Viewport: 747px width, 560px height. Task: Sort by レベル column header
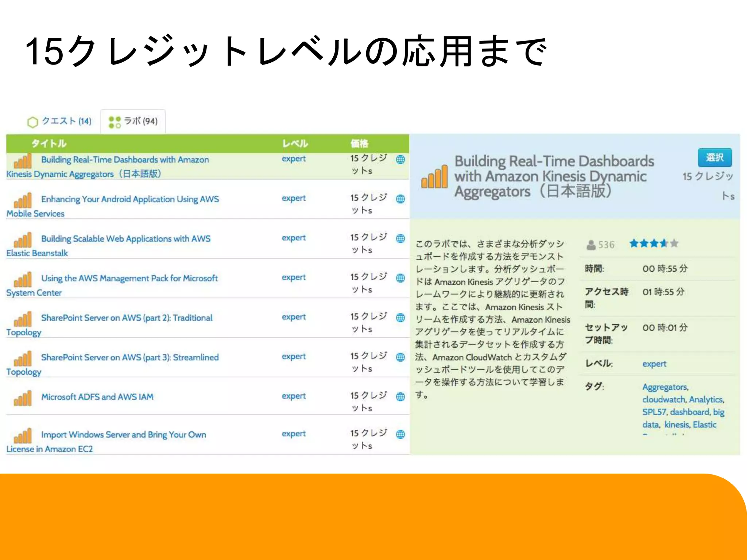(x=295, y=144)
